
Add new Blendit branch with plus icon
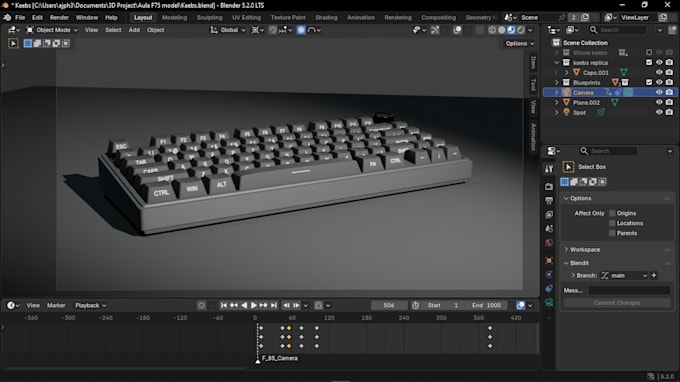coord(654,275)
